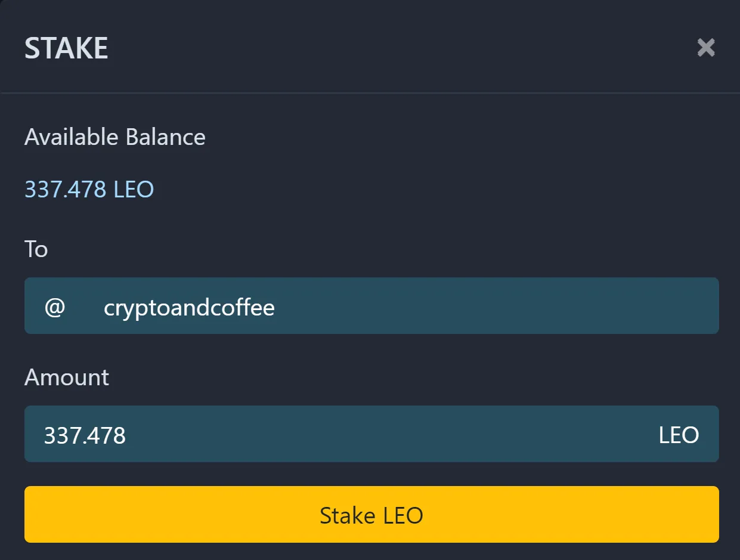The width and height of the screenshot is (740, 560).
Task: Click the blank area inside the recipient field
Action: (x=495, y=305)
